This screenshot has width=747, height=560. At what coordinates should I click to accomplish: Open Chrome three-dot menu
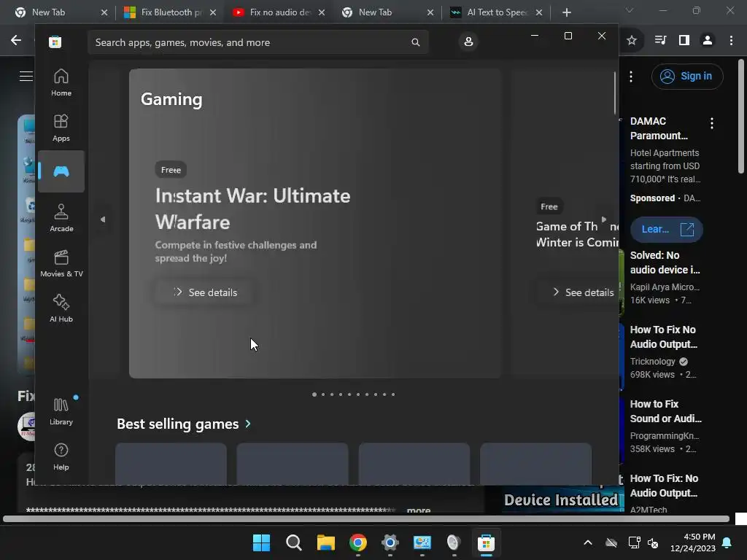(731, 41)
